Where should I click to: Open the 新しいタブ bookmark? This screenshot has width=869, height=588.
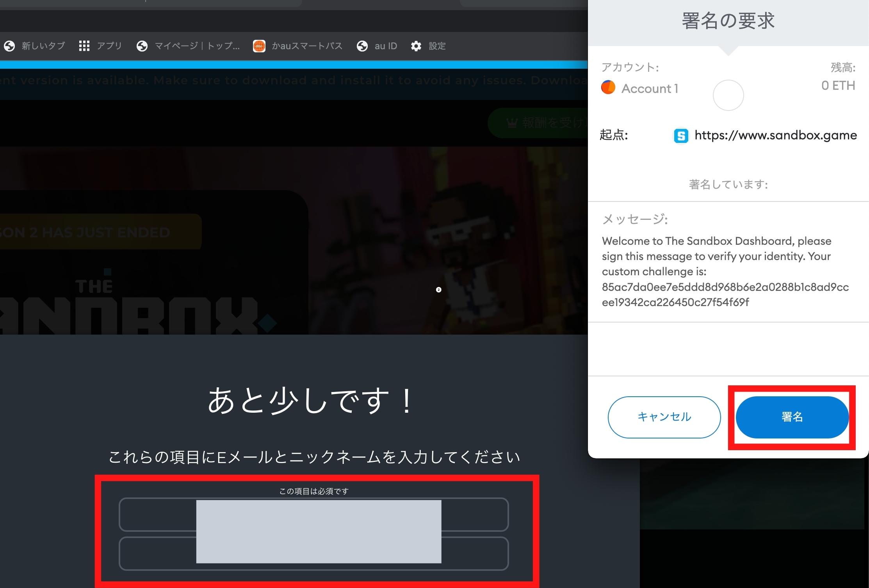[x=34, y=46]
